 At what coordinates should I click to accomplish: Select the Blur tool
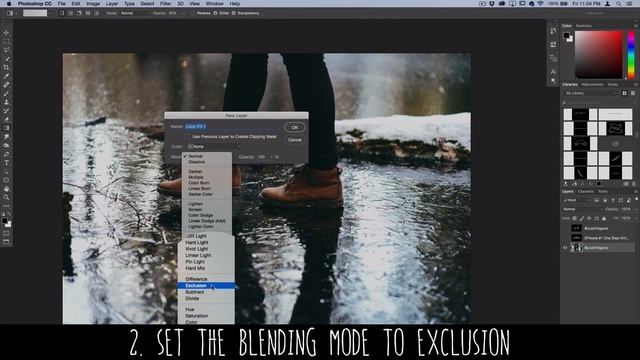coord(6,137)
